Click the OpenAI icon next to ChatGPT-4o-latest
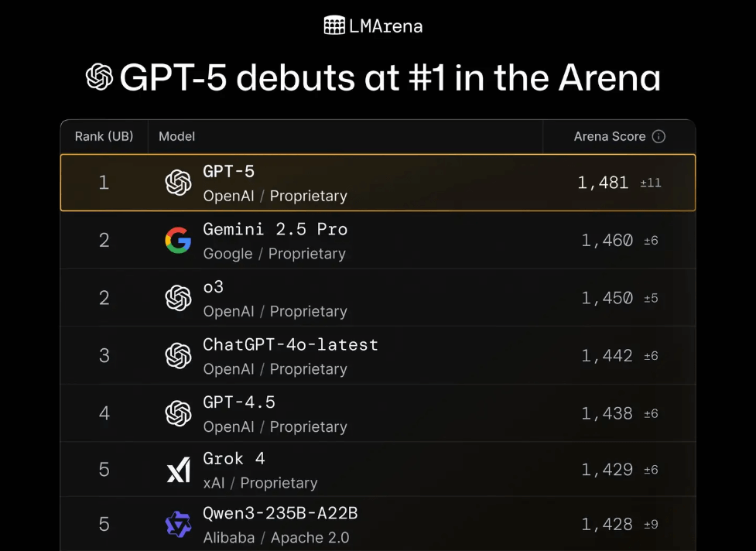 179,356
